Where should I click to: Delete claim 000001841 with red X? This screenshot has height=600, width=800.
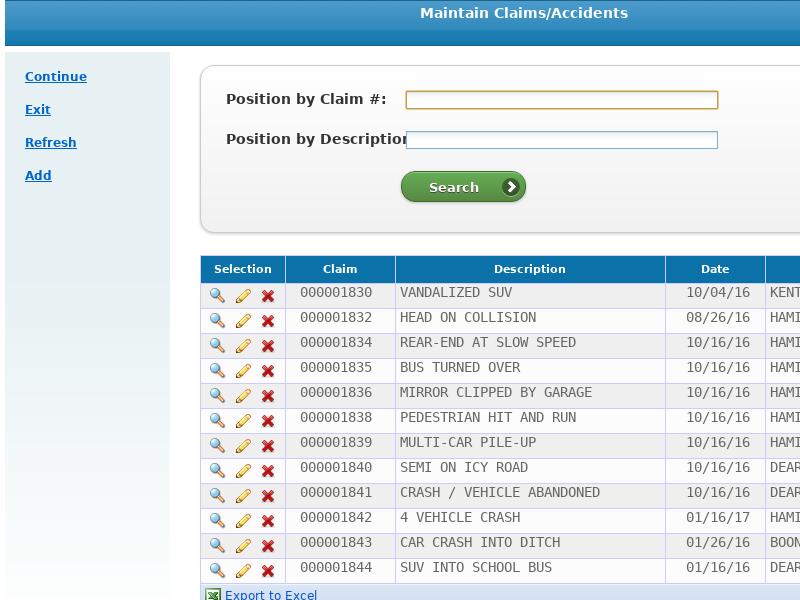point(268,495)
